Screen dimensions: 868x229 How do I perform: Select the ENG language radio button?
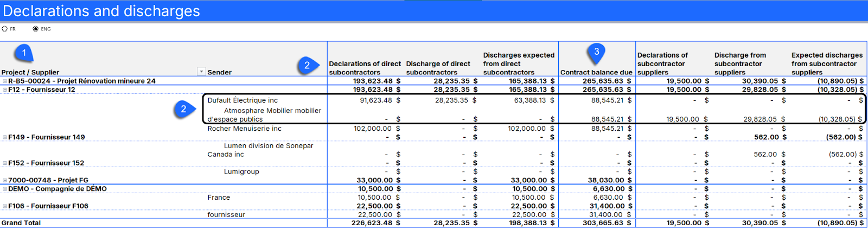pos(35,29)
